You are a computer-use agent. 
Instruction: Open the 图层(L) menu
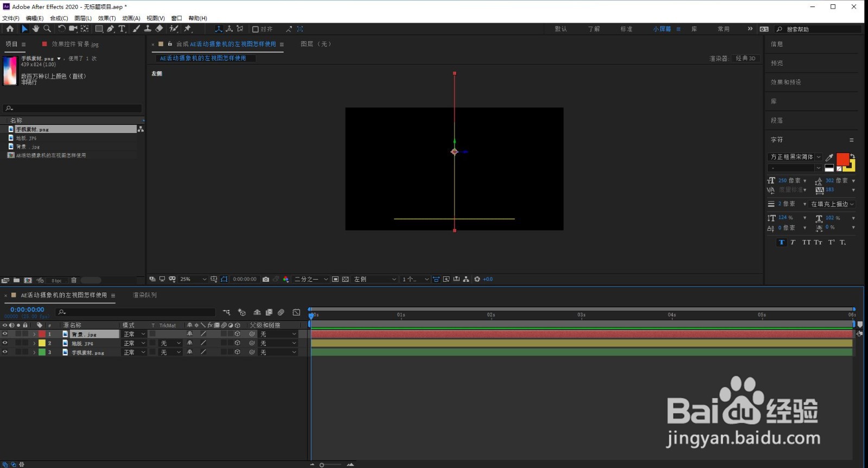pyautogui.click(x=83, y=18)
